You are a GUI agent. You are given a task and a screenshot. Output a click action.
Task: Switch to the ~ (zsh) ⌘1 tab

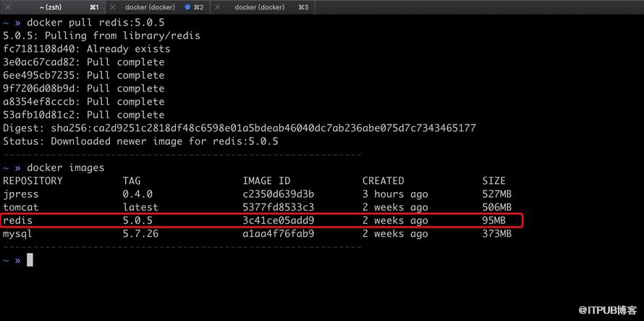click(53, 7)
